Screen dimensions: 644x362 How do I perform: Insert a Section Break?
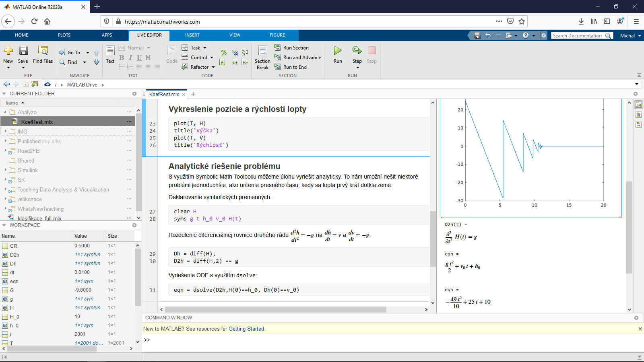pyautogui.click(x=262, y=58)
